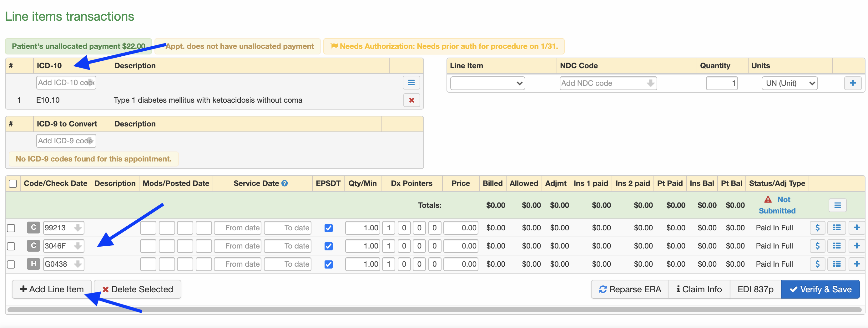
Task: Click the plus icon on row 99213
Action: tap(856, 228)
